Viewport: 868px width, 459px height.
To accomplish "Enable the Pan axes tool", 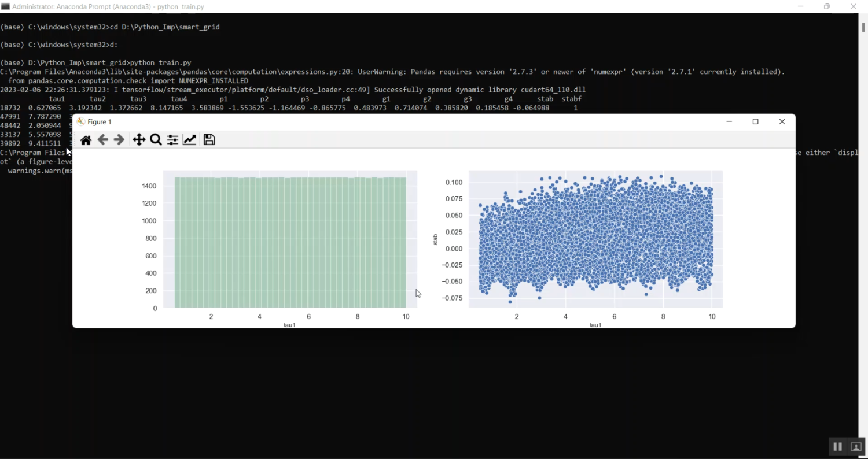I will click(x=139, y=140).
